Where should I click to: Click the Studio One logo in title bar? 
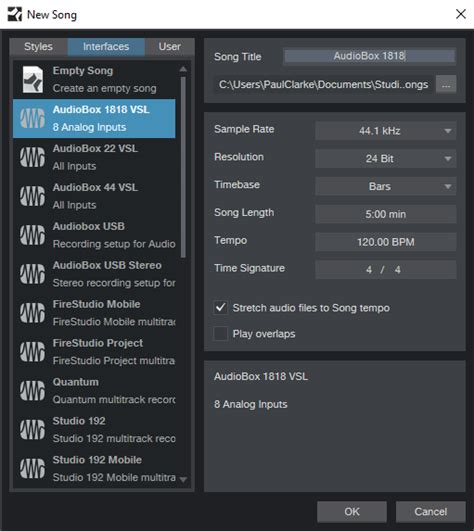pos(15,15)
